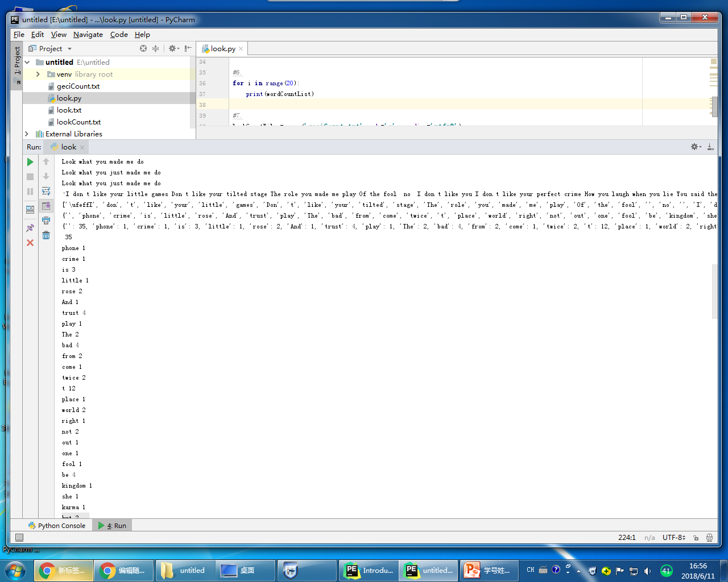
Task: Close the Run panel with the red X
Action: 30,243
